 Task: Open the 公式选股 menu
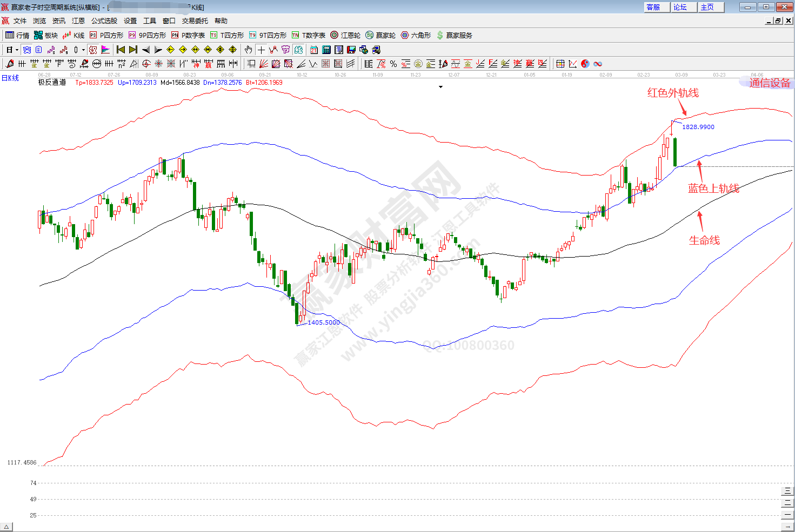point(104,21)
